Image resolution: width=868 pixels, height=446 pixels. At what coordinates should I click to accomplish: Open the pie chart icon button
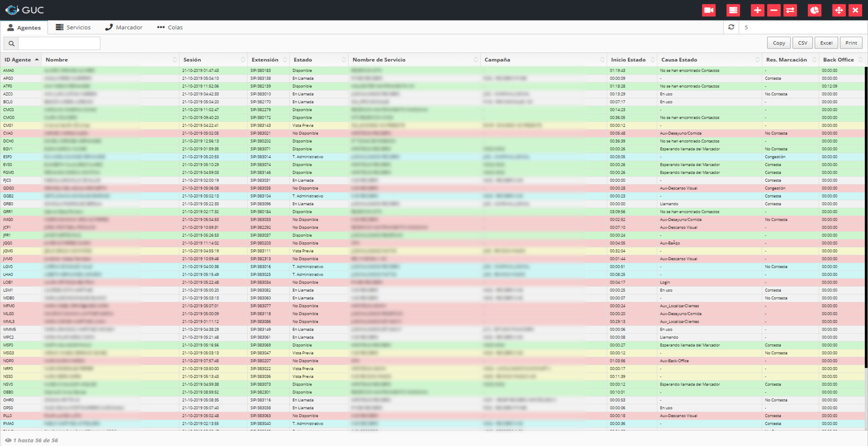[x=814, y=10]
